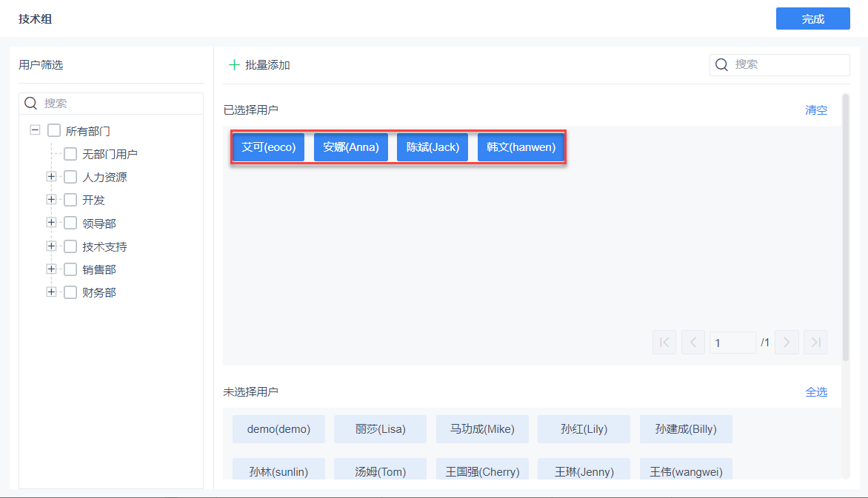Click the 技术支持 tree label
Viewport: 868px width, 498px height.
(104, 247)
